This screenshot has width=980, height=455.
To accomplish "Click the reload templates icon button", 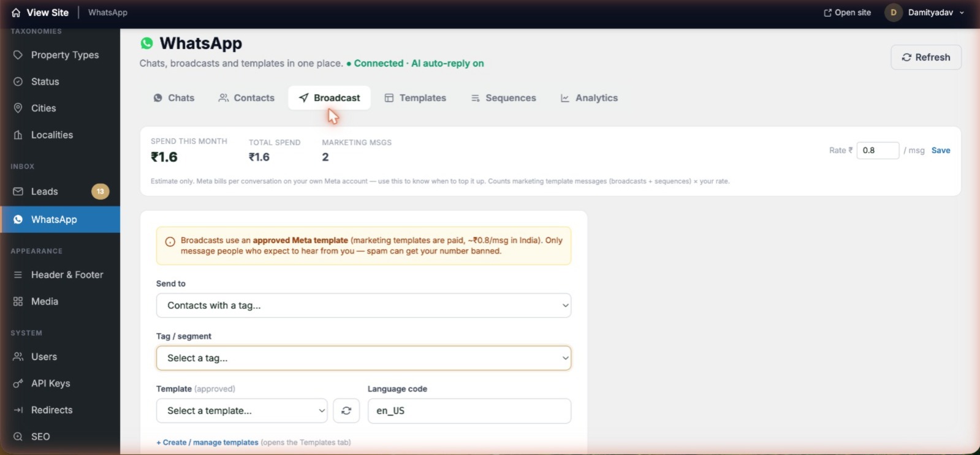I will click(346, 411).
